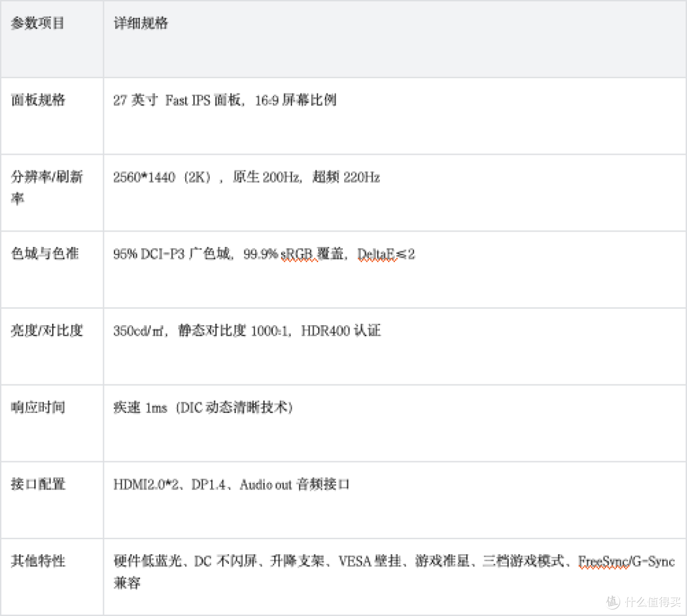Click the underlined sRGB word
The height and width of the screenshot is (616, 687).
click(297, 255)
